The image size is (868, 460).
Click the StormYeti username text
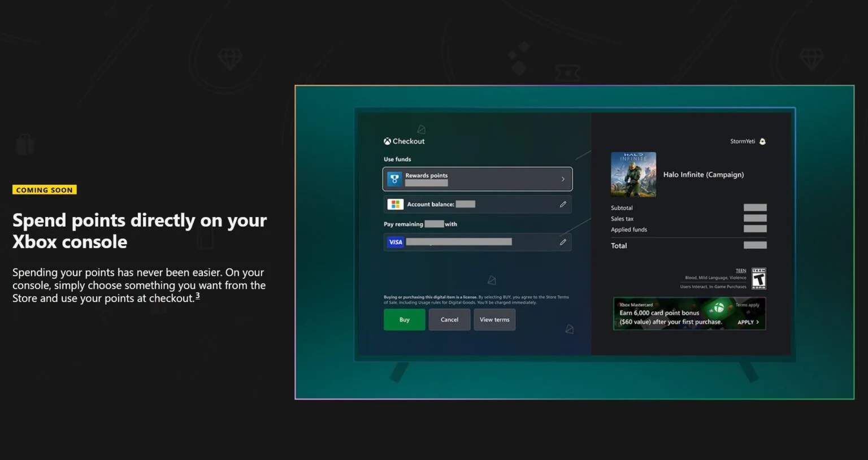pos(743,141)
